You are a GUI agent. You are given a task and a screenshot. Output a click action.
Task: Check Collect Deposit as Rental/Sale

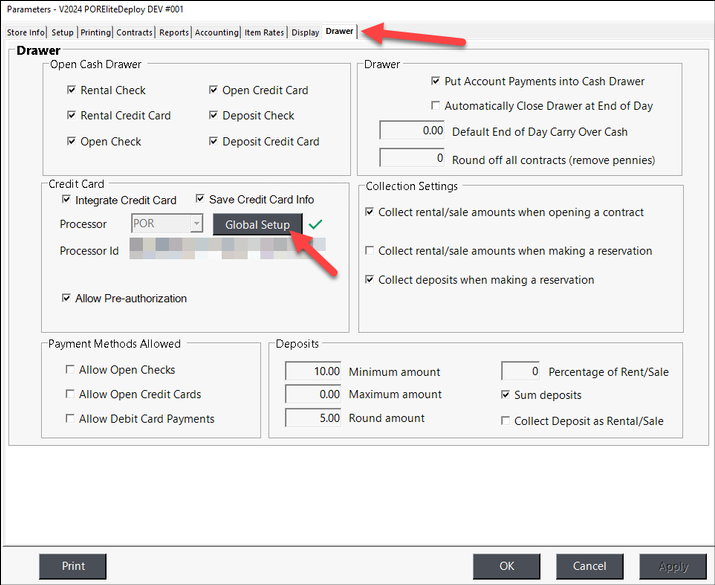505,421
